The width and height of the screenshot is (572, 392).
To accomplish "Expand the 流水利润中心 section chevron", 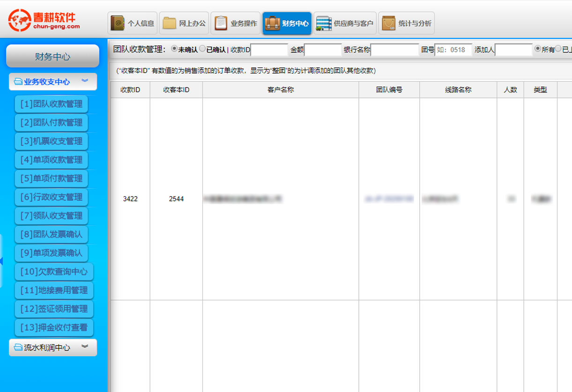I will [x=85, y=347].
